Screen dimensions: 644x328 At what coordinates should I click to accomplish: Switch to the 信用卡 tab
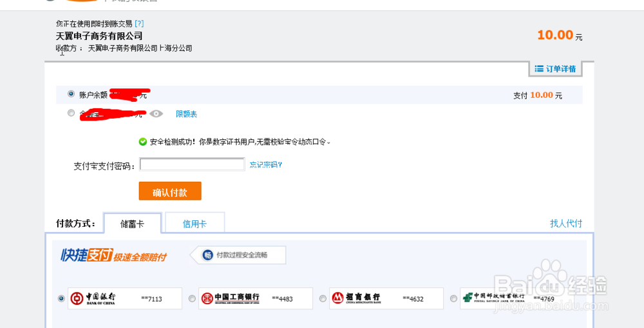(x=194, y=224)
